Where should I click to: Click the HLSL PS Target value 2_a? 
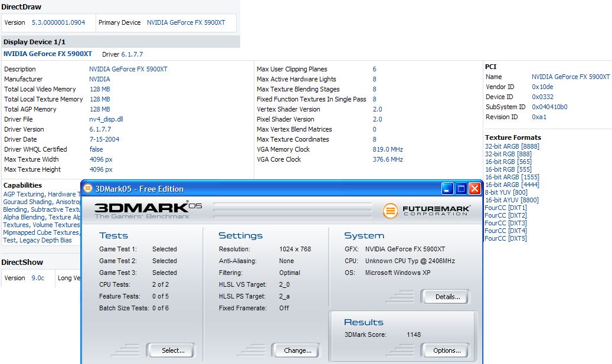click(x=284, y=297)
